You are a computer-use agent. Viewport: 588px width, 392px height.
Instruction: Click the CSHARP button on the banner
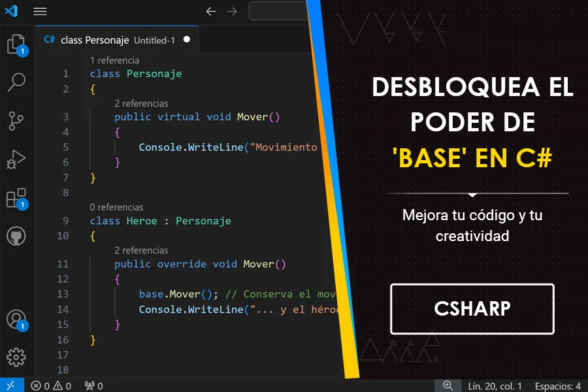pyautogui.click(x=472, y=309)
